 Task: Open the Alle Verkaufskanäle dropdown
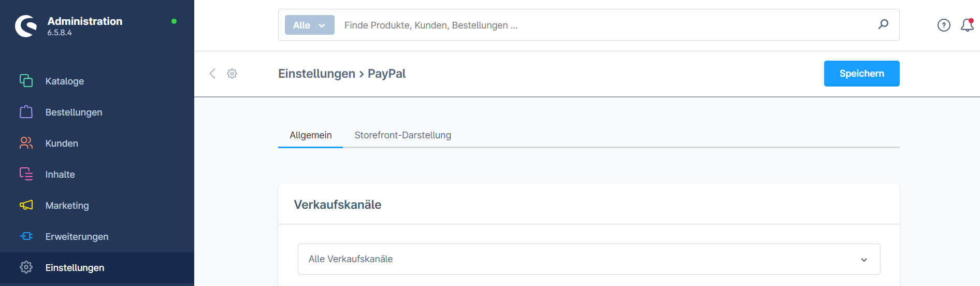(589, 259)
